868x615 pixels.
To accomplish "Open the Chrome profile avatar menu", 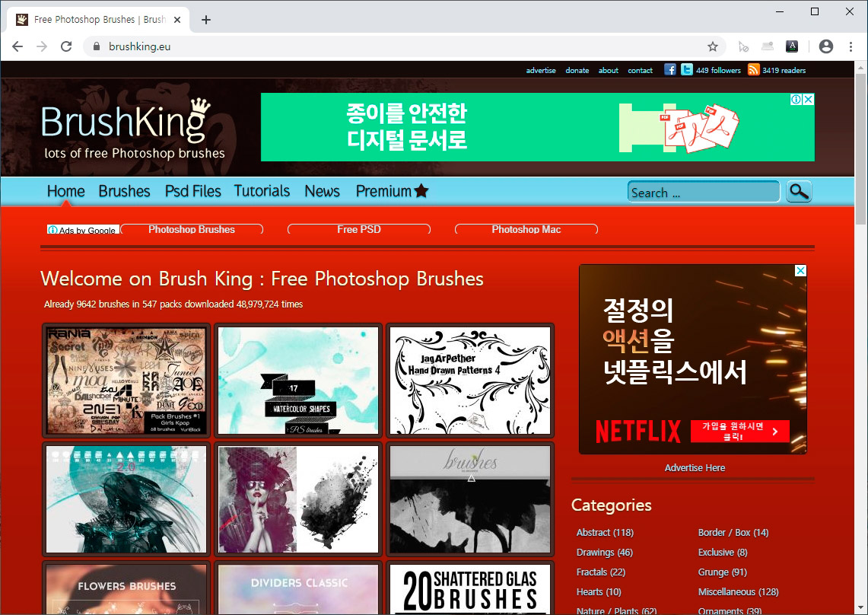I will 826,46.
